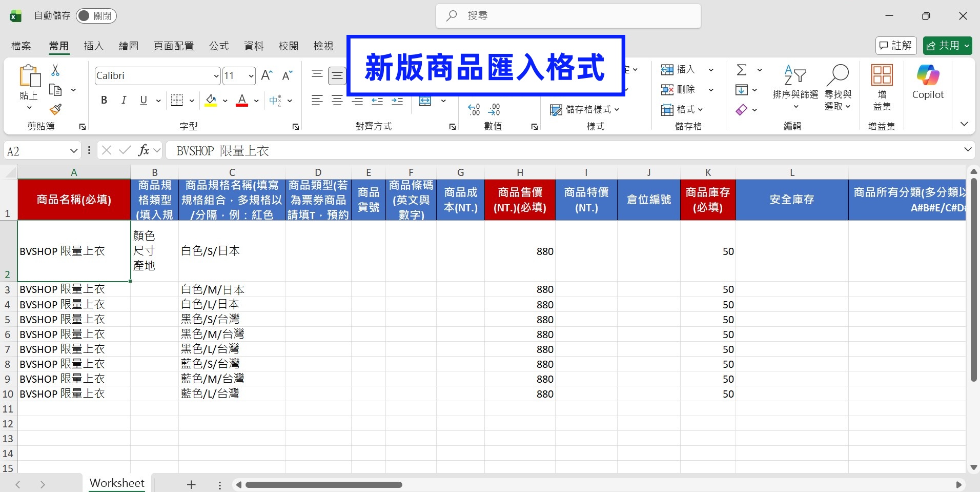Apply Italic formatting
Screen dimensions: 980x492
coord(124,100)
